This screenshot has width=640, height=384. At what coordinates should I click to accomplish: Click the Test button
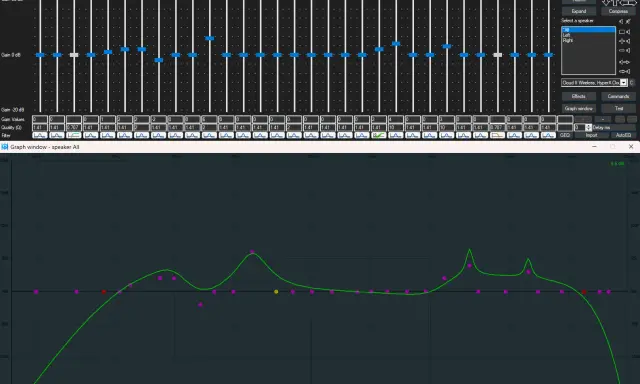click(x=618, y=109)
